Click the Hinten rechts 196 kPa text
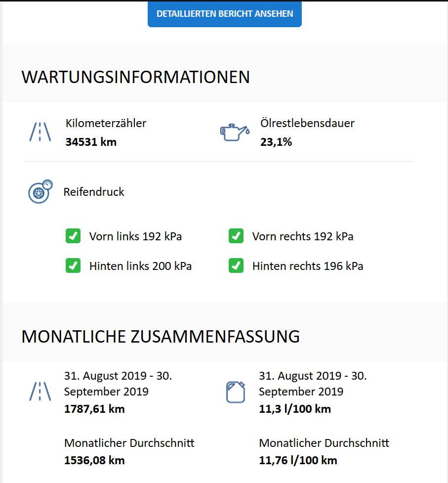This screenshot has width=448, height=483. click(308, 266)
